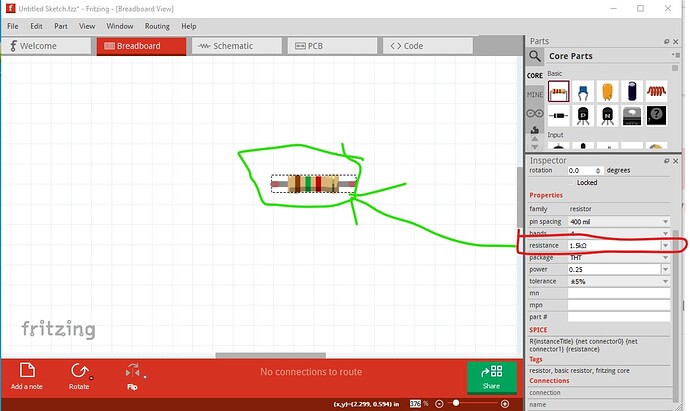
Task: Open the resistance dropdown arrow
Action: point(665,246)
